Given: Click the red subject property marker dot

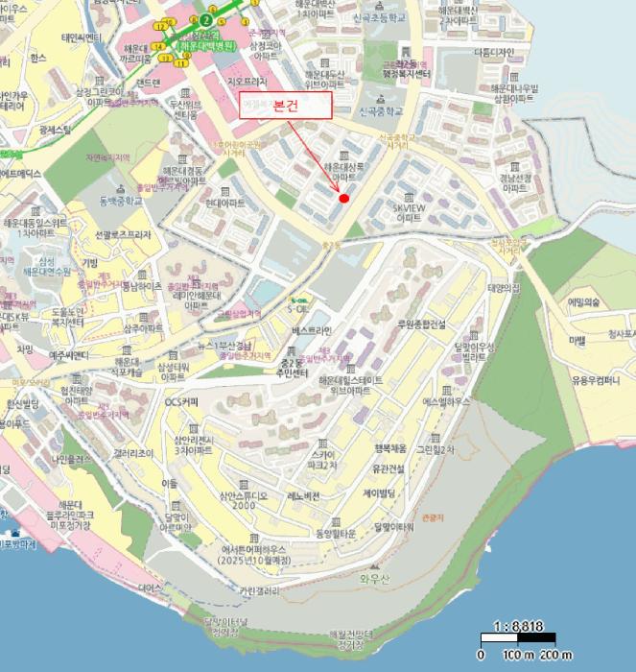Looking at the screenshot, I should (x=343, y=198).
